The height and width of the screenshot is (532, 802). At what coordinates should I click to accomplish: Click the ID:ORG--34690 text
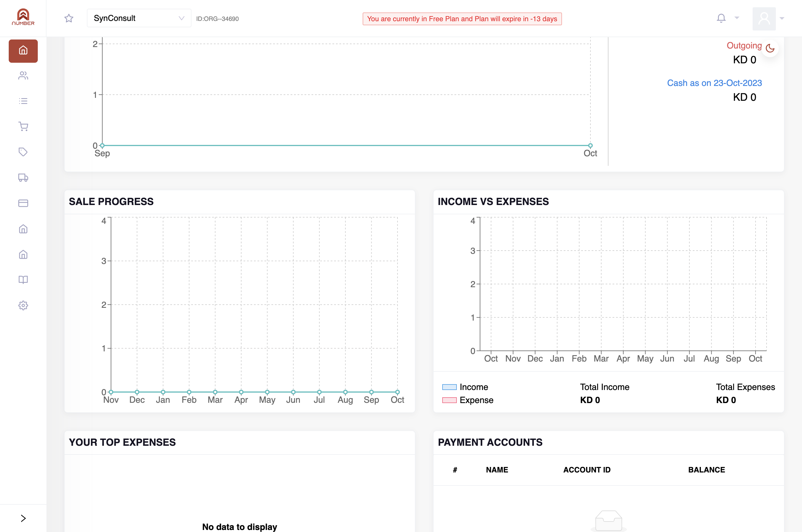pos(218,19)
